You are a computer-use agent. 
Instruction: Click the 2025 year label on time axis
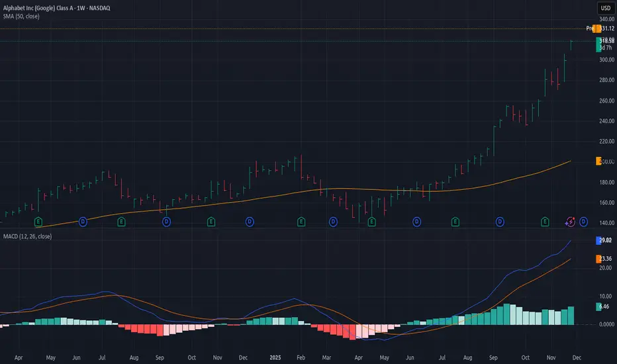[275, 357]
